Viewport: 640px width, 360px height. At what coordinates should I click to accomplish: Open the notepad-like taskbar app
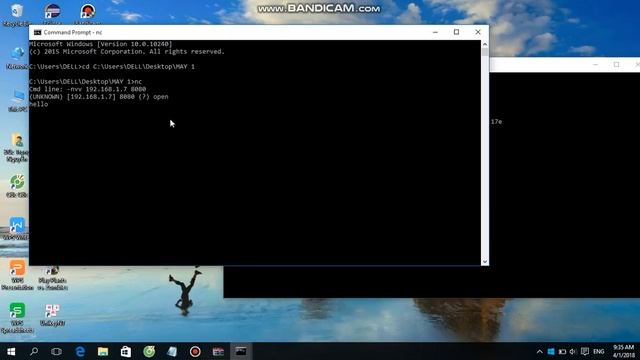(172, 351)
